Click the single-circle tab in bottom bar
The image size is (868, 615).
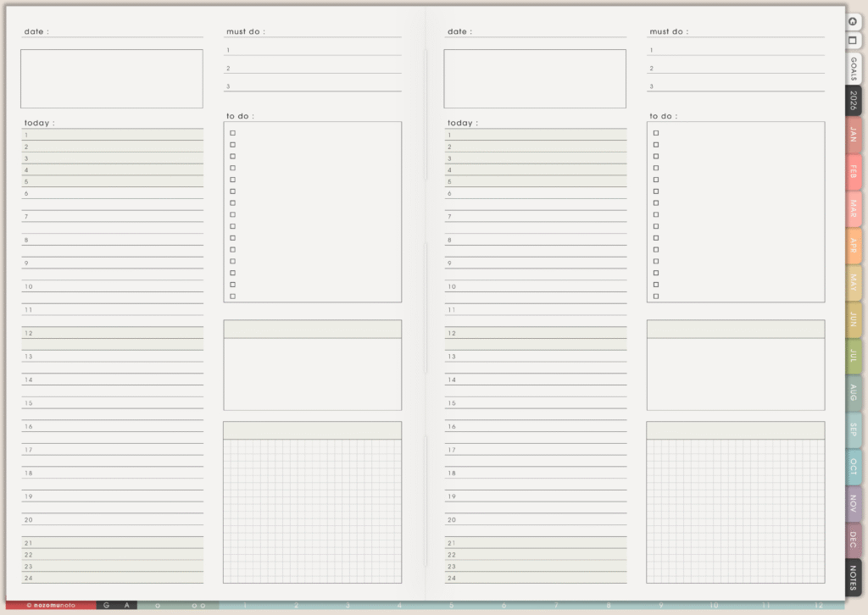coord(158,606)
